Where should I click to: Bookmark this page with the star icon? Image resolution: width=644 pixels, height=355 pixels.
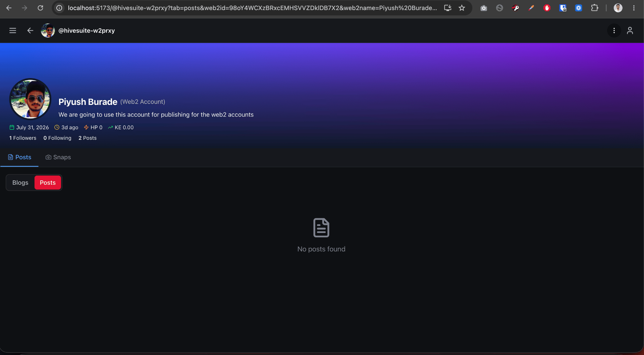click(x=462, y=8)
